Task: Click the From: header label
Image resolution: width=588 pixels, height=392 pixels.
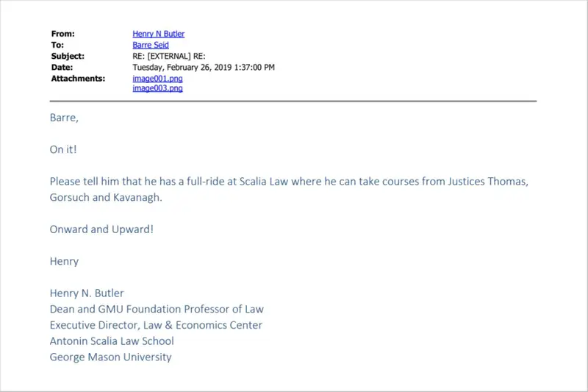Action: click(63, 34)
